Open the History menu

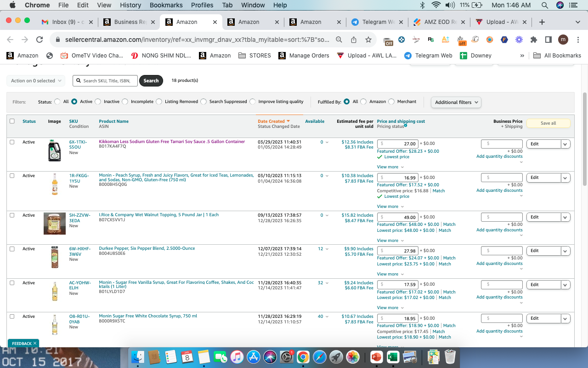pos(130,5)
